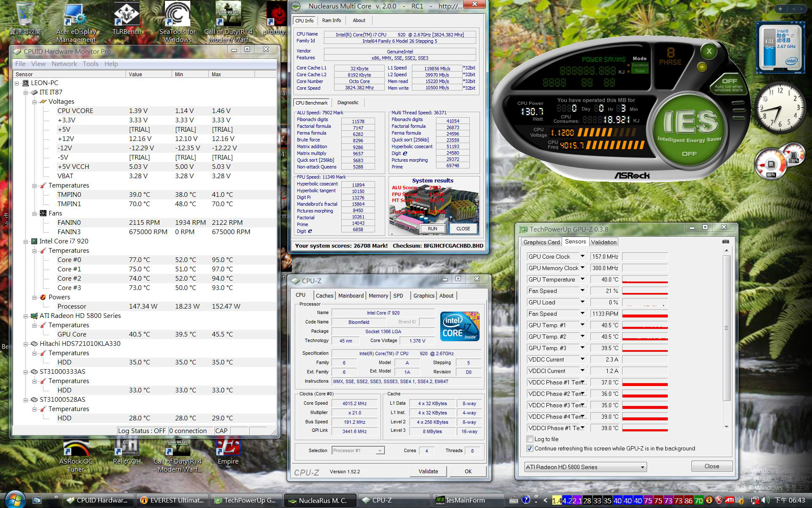Open Acer eDisplay Management desktop icon
Screen dimensions: 812x508
(76, 22)
